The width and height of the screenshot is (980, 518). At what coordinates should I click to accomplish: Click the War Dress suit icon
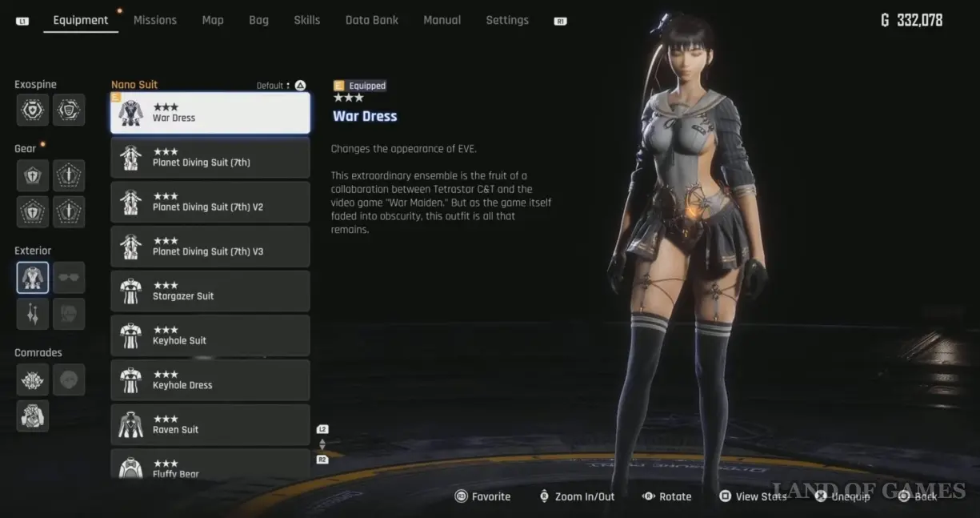tap(131, 113)
